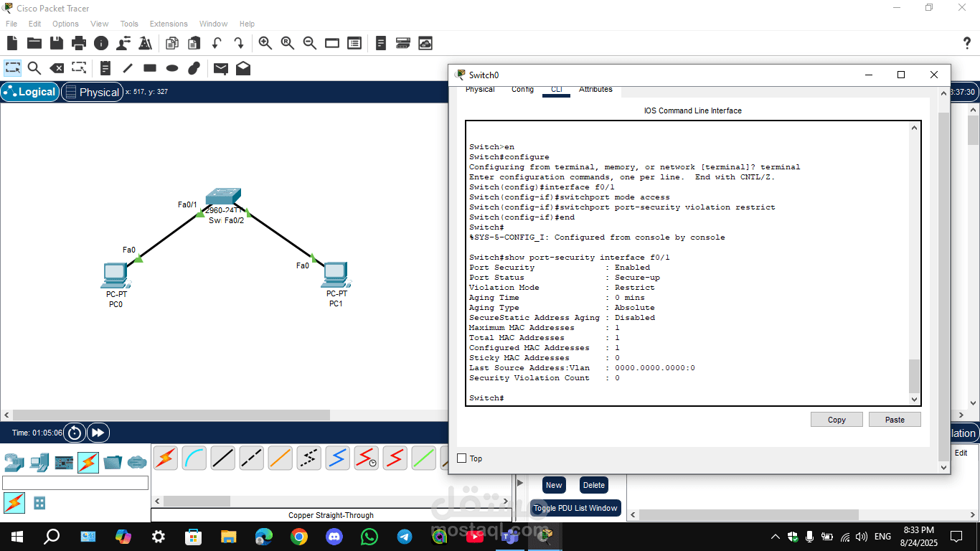
Task: Click the CLI vertical scrollbar thumb
Action: (x=913, y=375)
